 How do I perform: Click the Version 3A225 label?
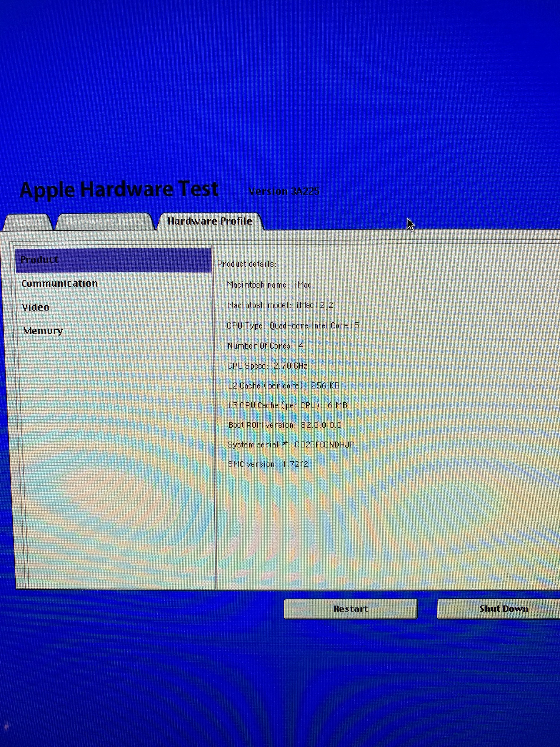pyautogui.click(x=284, y=192)
